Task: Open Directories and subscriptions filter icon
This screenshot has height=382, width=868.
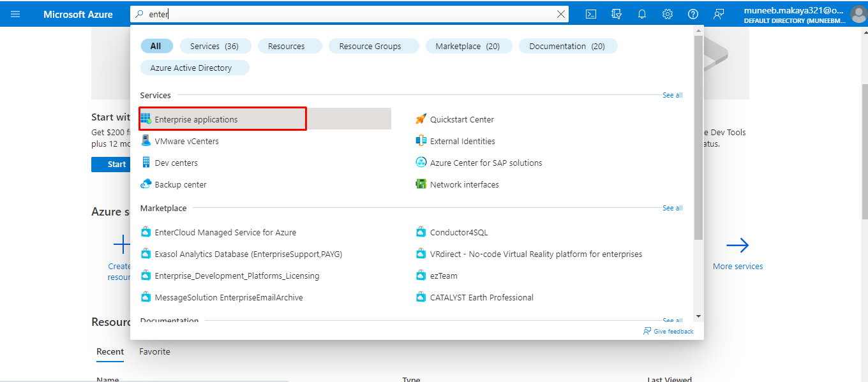Action: click(x=617, y=14)
